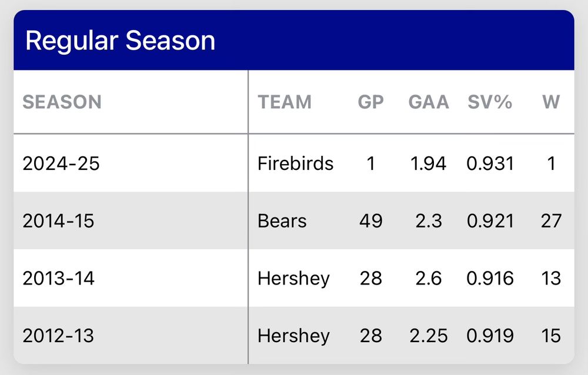Open the Firebirds team link
Viewport: 588px width, 375px height.
pos(296,163)
